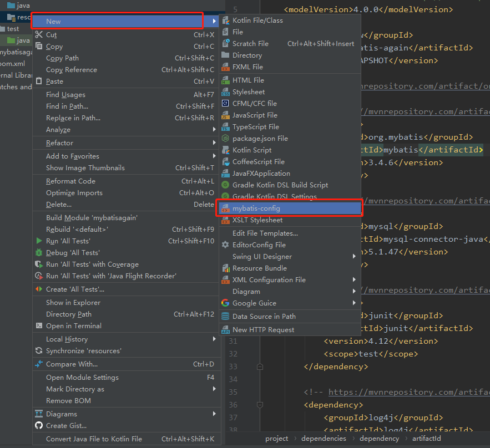Click the XSLT Stylesheet icon
490x448 pixels.
click(x=225, y=220)
